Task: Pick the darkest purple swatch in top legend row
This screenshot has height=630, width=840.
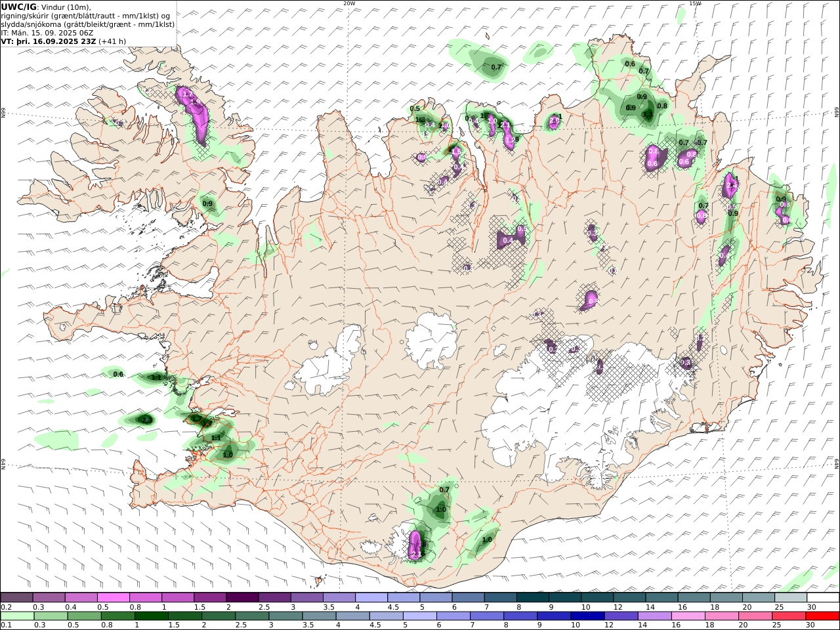Action: (241, 598)
